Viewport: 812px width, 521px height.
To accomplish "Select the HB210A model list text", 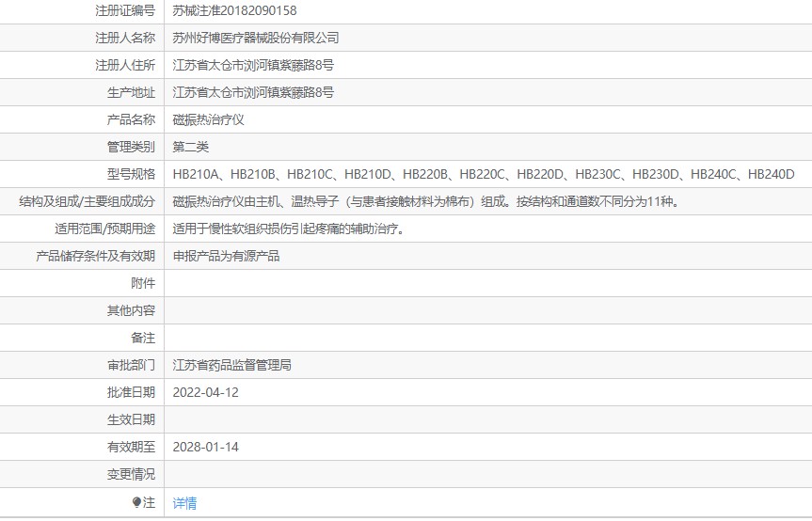I will click(x=484, y=174).
